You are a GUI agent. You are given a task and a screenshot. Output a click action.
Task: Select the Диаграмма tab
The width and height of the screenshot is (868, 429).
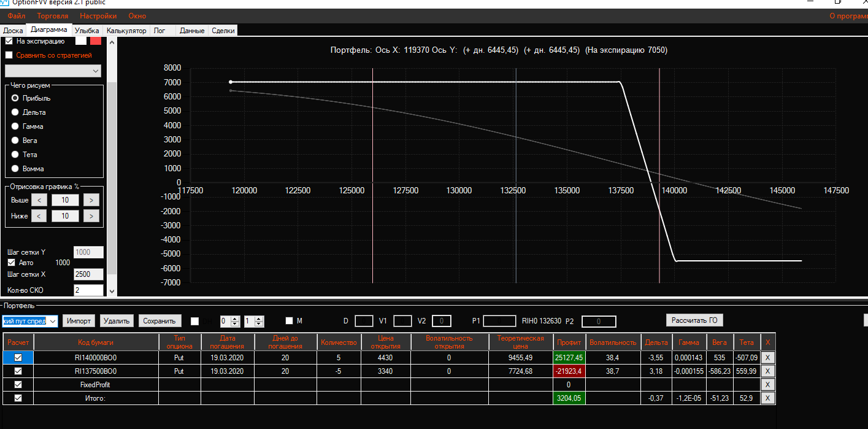coord(49,29)
